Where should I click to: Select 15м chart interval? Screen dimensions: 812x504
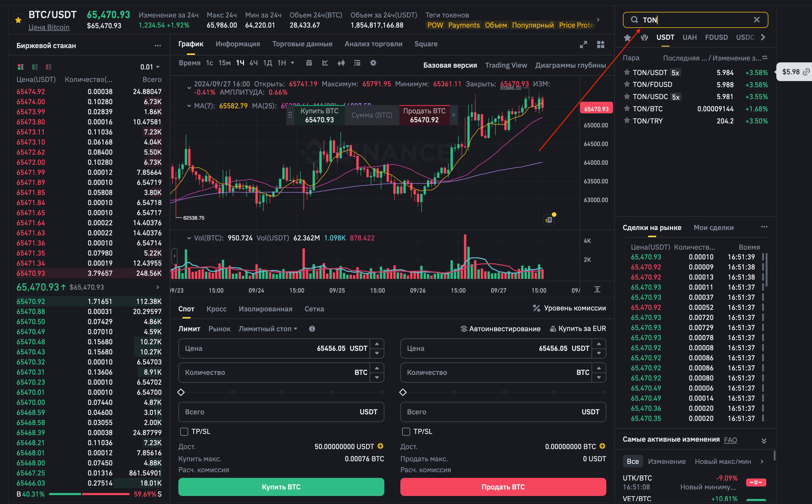[x=225, y=63]
